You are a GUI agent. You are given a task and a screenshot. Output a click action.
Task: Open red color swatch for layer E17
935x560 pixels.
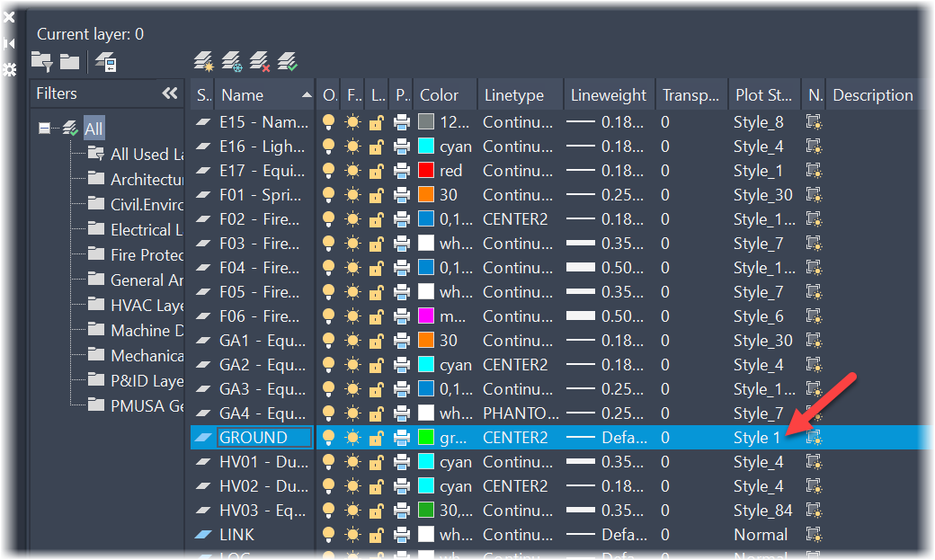pyautogui.click(x=426, y=171)
